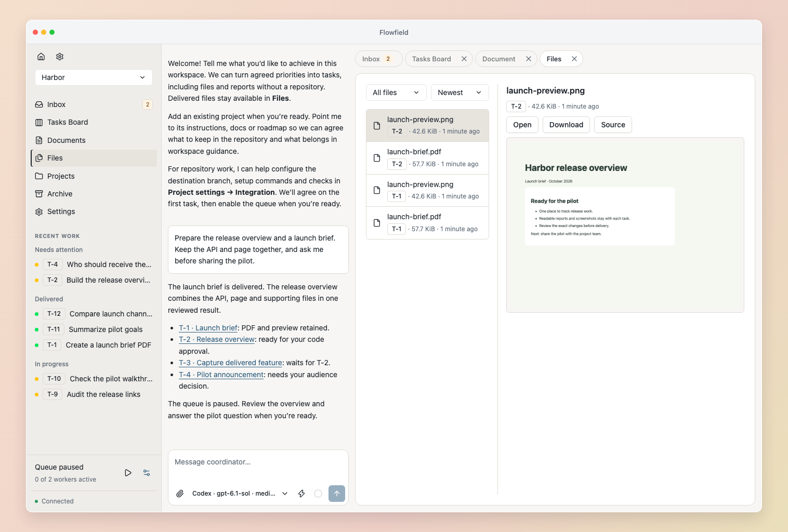Follow the T-1 · Launch brief link
This screenshot has width=788, height=532.
(208, 328)
